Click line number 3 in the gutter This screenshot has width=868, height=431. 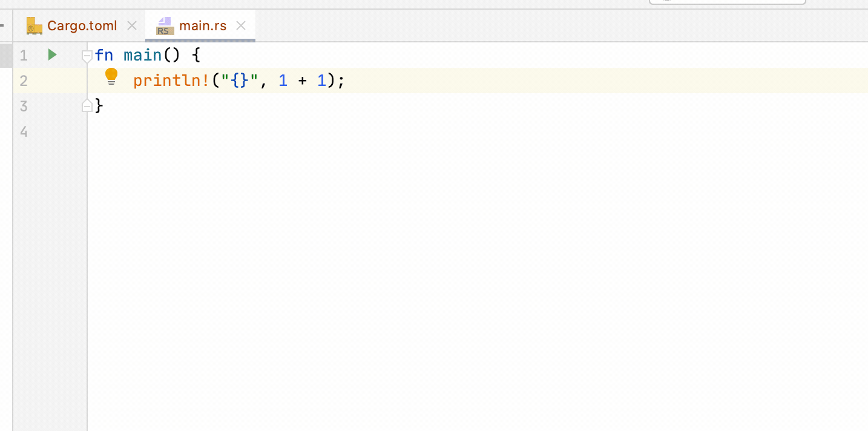23,106
